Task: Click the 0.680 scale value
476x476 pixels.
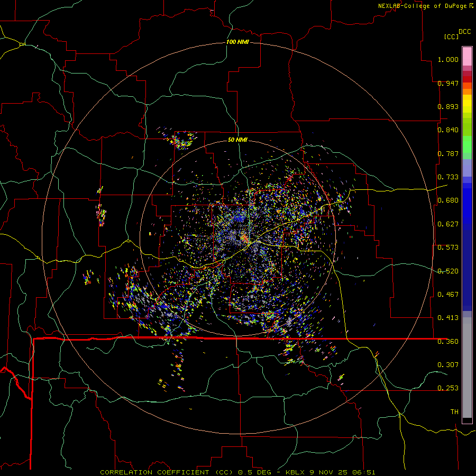Action: pos(448,200)
